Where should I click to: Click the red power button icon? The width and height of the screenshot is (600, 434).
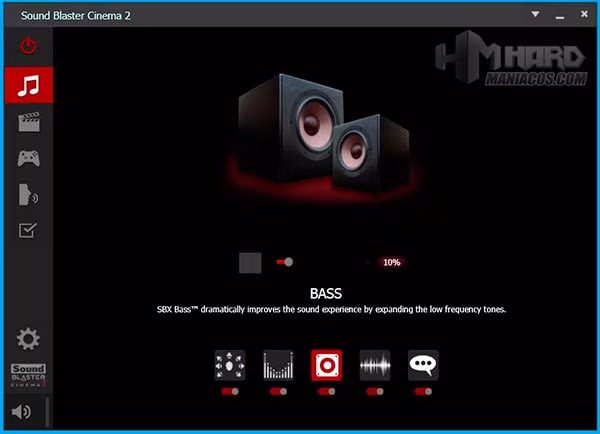[28, 46]
